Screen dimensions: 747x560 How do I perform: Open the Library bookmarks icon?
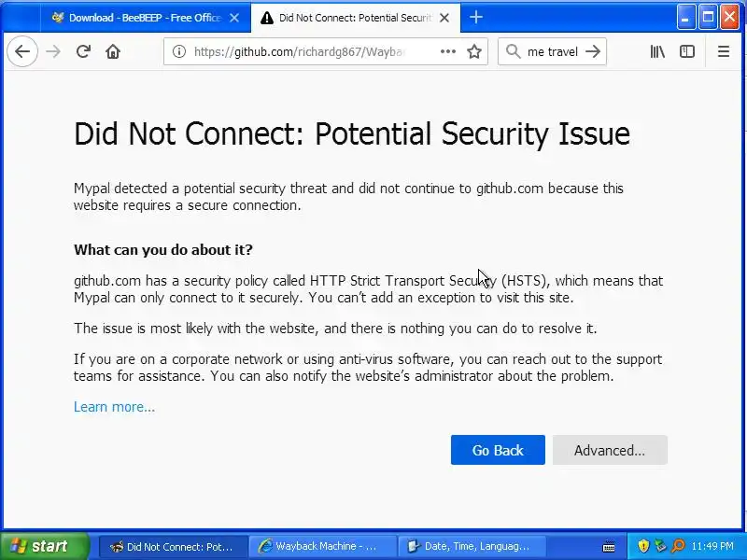(x=658, y=52)
